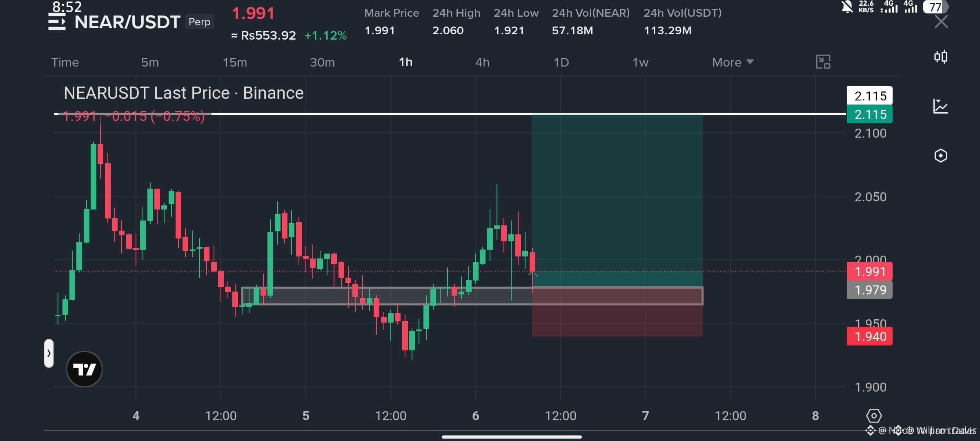Viewport: 980px width, 441px height.
Task: Tap the battery indicator showing 77
Action: (935, 7)
